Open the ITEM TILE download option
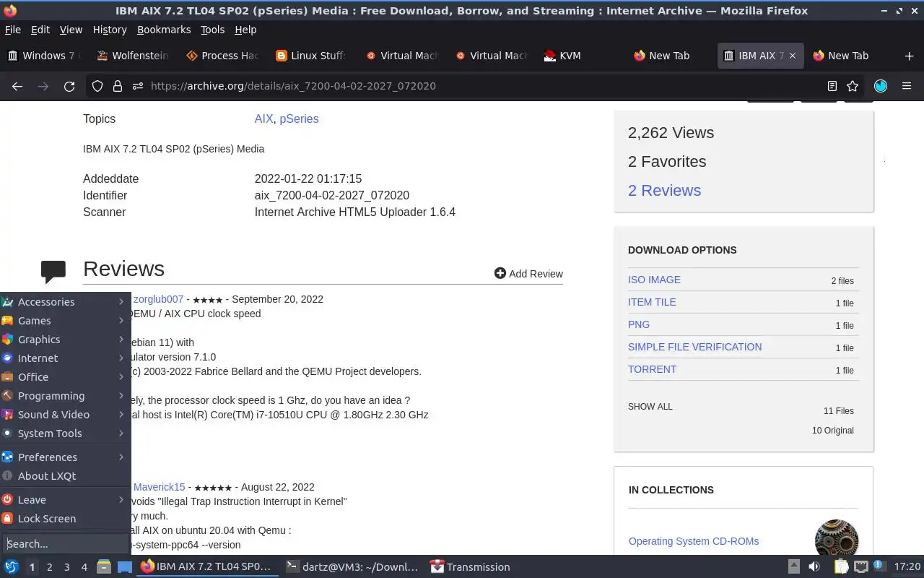Viewport: 924px width, 578px height. coord(652,302)
